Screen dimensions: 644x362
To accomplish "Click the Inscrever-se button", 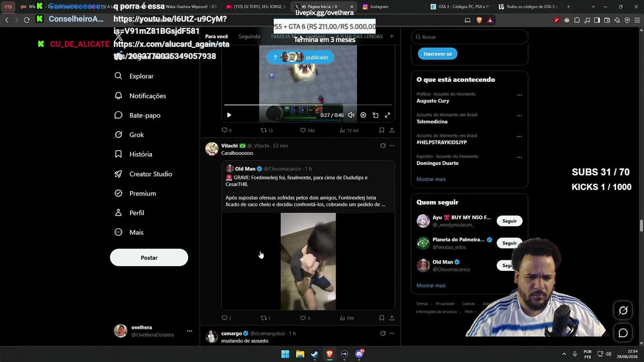I will pyautogui.click(x=438, y=54).
